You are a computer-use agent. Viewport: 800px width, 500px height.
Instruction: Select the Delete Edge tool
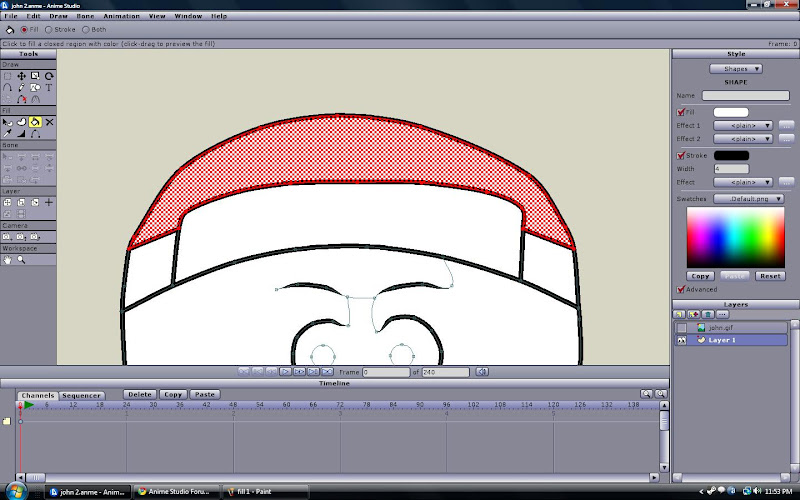tap(21, 99)
